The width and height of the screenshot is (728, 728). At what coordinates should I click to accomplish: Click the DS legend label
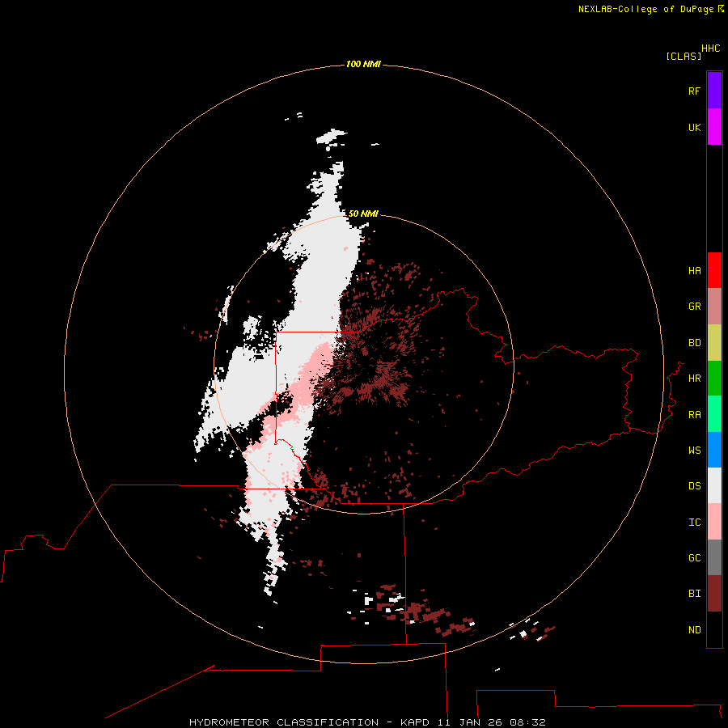pyautogui.click(x=694, y=486)
